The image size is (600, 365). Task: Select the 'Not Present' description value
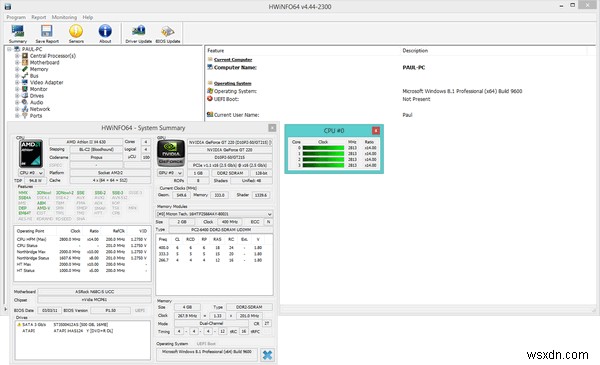pyautogui.click(x=416, y=99)
